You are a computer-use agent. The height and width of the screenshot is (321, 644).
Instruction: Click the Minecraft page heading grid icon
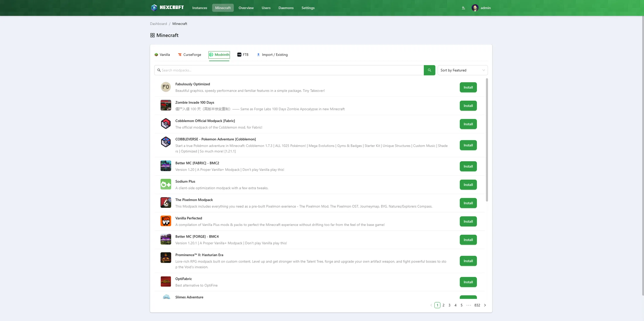click(x=153, y=35)
